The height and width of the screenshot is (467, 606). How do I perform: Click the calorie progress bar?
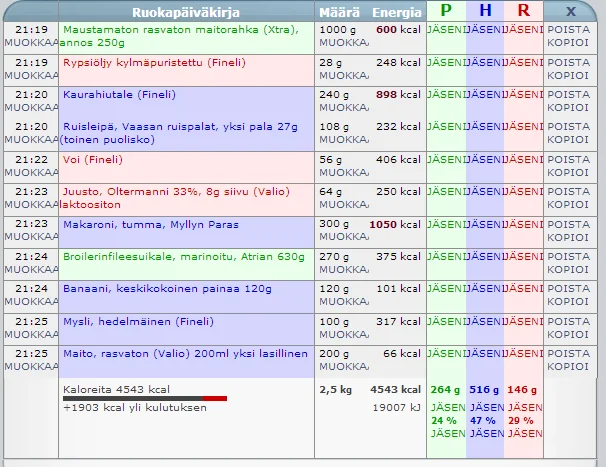coord(145,399)
